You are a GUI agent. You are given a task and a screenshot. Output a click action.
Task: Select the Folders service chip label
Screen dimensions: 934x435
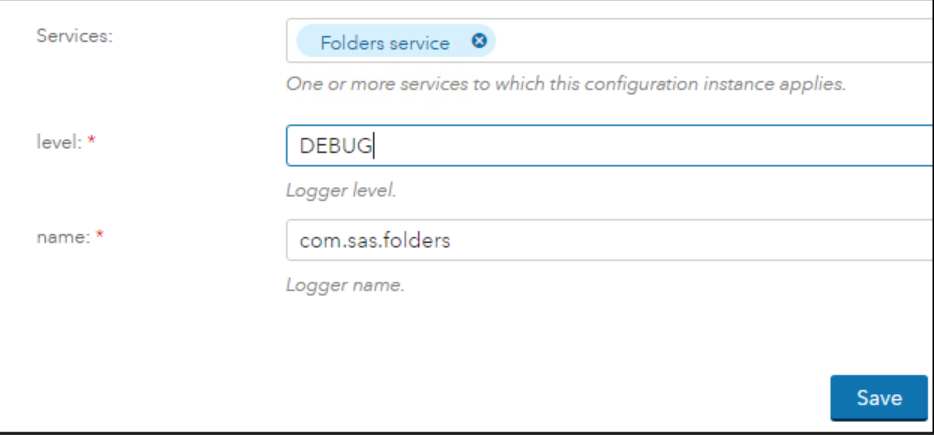pyautogui.click(x=385, y=43)
